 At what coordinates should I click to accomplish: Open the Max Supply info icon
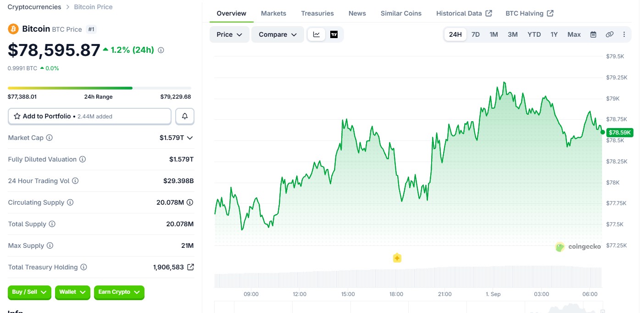50,246
